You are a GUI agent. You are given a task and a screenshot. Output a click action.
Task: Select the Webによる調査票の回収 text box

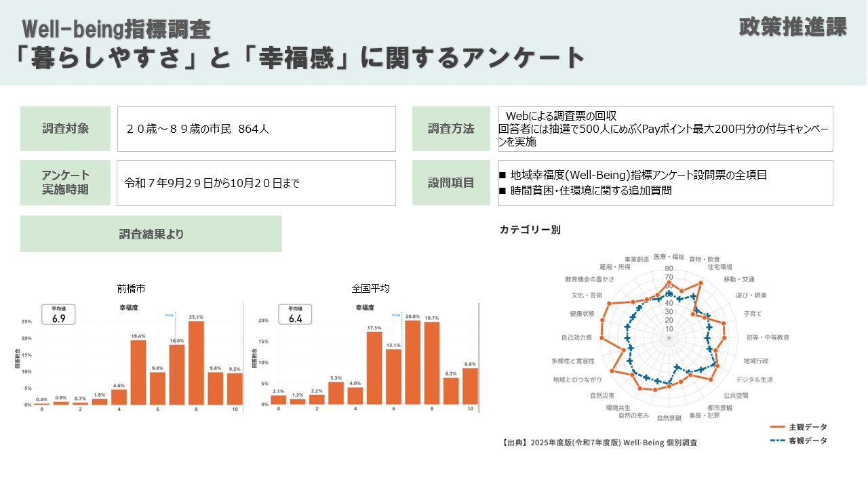click(x=665, y=129)
